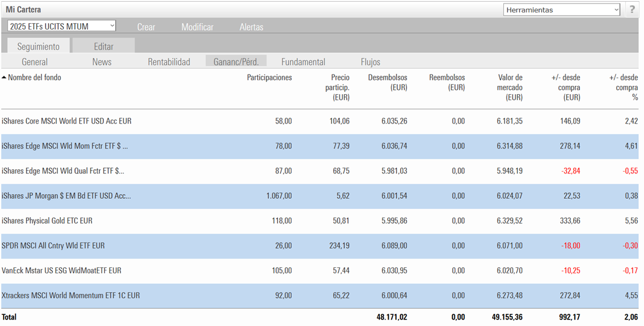The height and width of the screenshot is (326, 644).
Task: Click the Desembolsos (EUR) column header
Action: point(388,82)
